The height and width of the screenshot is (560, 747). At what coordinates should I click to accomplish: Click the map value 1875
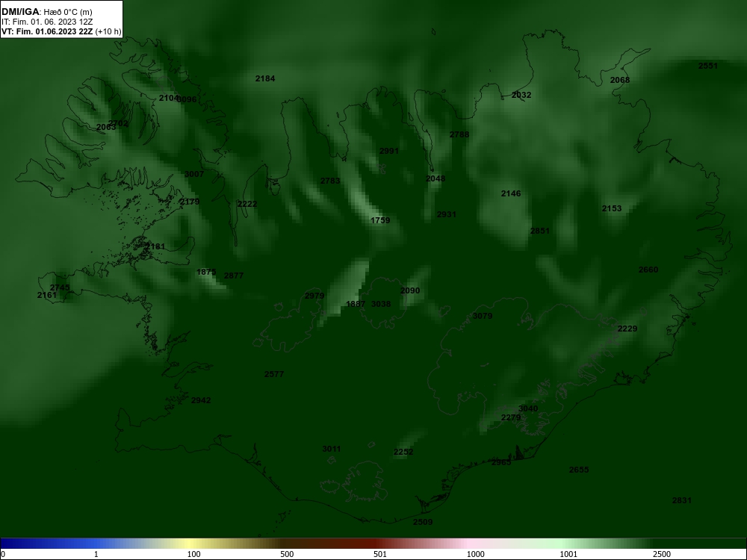(x=206, y=272)
